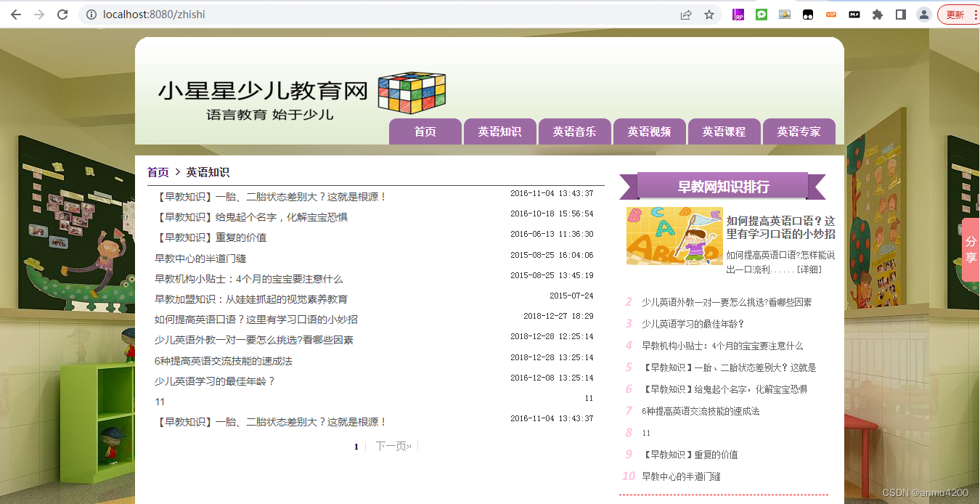Click the 英语知识 breadcrumb text
The height and width of the screenshot is (504, 980).
click(208, 172)
